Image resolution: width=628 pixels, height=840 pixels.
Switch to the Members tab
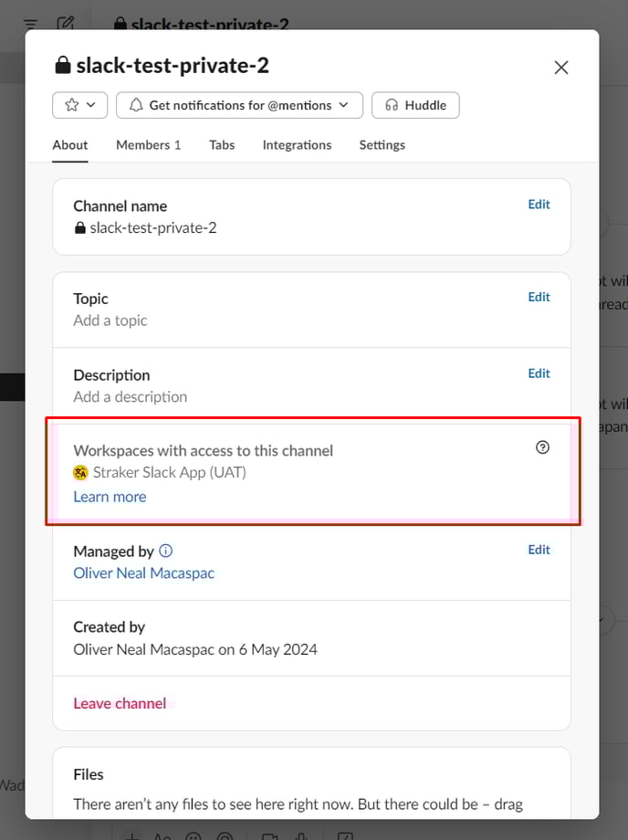pos(148,144)
